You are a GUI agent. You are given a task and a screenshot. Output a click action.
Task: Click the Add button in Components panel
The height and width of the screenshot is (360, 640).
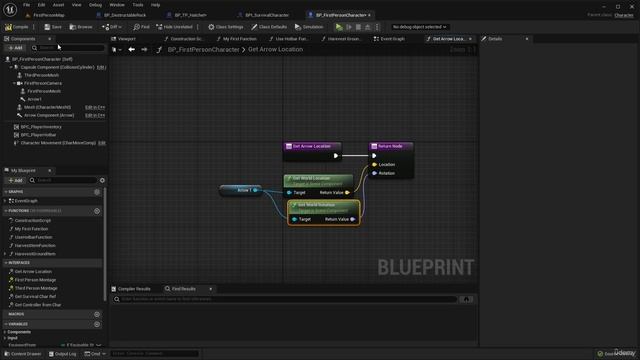click(16, 48)
